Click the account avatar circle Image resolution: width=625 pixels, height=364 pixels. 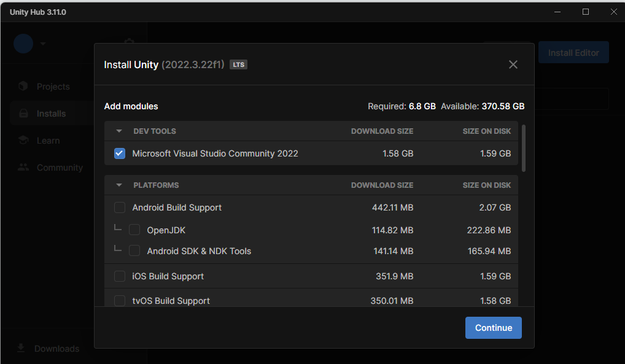[23, 44]
